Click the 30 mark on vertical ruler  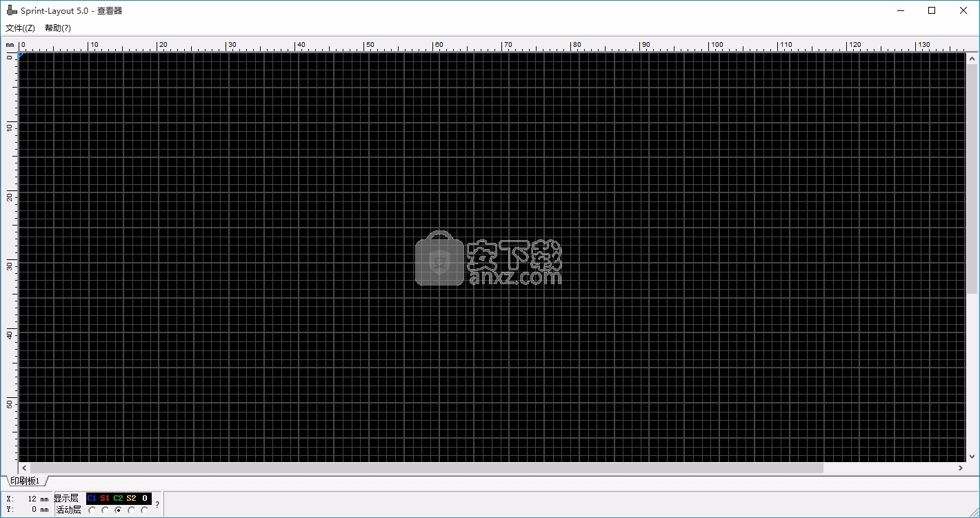10,266
